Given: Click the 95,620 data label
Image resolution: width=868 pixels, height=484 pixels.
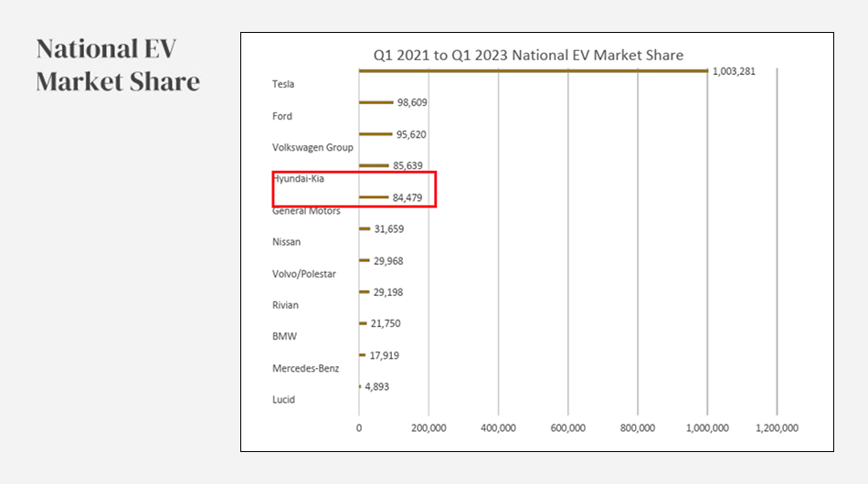Looking at the screenshot, I should coord(411,135).
